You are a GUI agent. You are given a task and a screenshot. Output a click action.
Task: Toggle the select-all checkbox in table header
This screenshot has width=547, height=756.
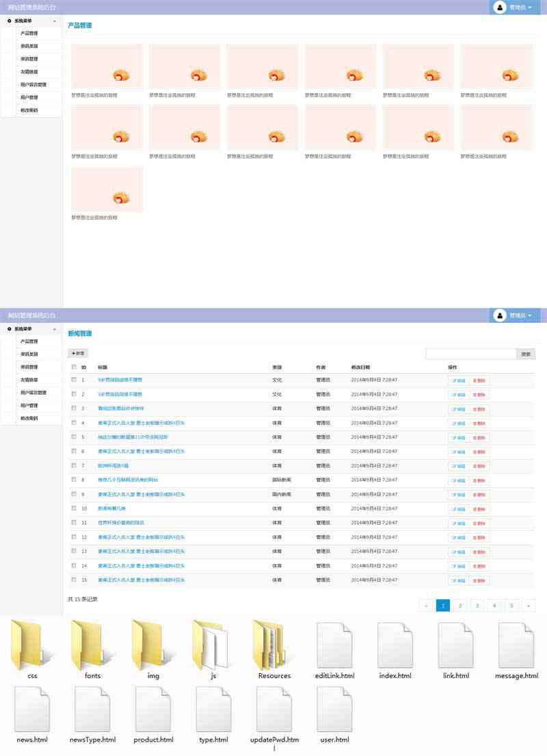(x=74, y=367)
